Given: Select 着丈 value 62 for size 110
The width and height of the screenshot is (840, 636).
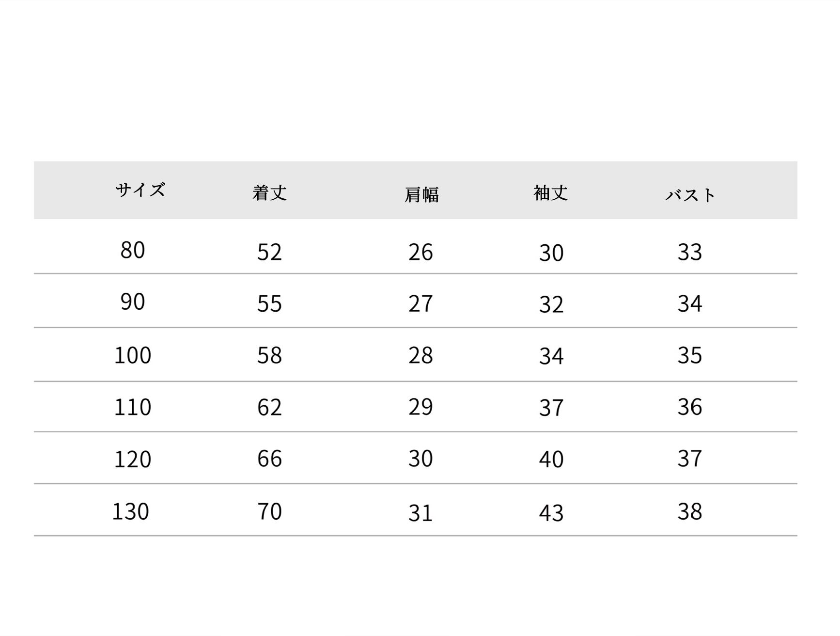Looking at the screenshot, I should (269, 407).
